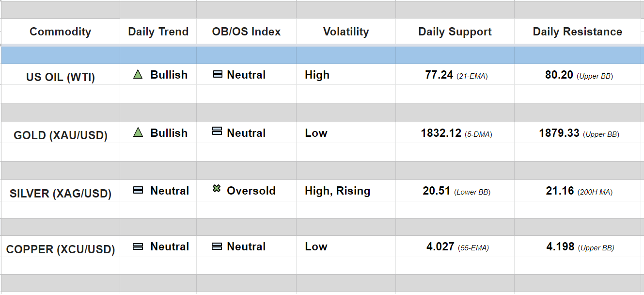This screenshot has width=644, height=295.
Task: Click the green Oversold cross icon for Silver
Action: point(217,189)
